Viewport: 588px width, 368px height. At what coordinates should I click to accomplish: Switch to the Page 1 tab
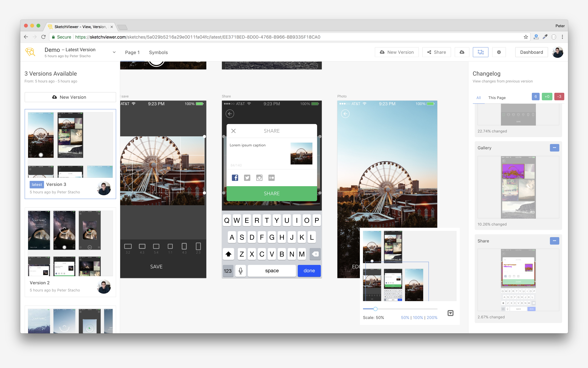pos(132,52)
